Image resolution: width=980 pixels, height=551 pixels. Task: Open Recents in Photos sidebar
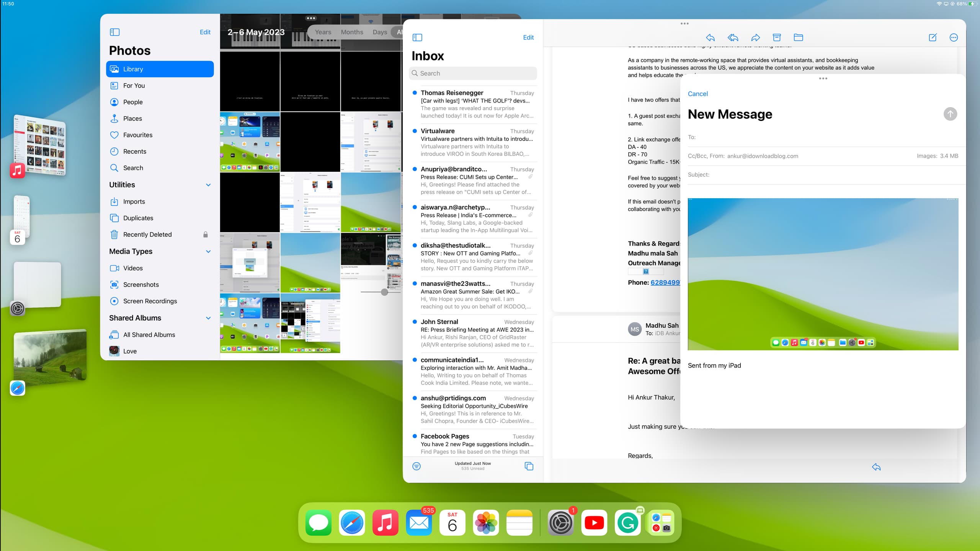click(160, 152)
